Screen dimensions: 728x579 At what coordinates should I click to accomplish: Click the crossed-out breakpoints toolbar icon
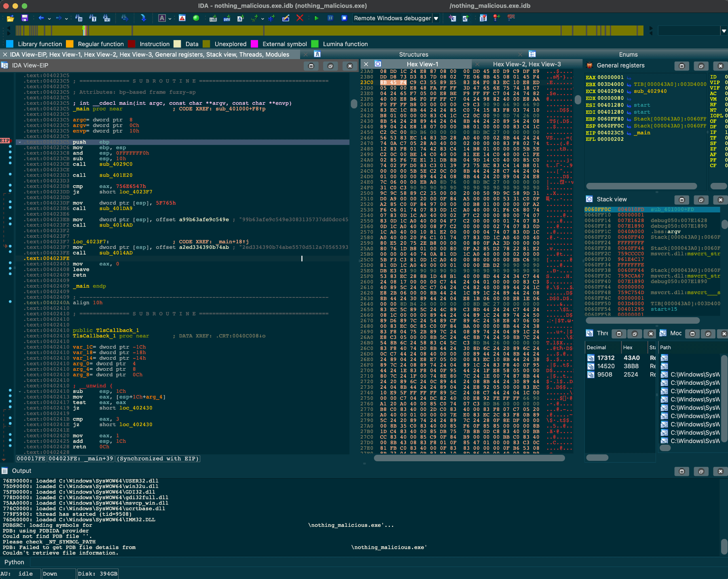pos(511,18)
